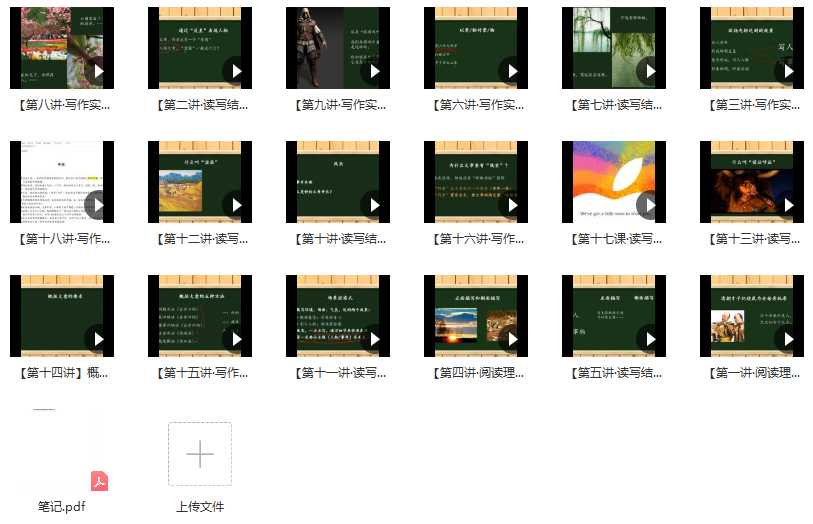Image resolution: width=813 pixels, height=524 pixels.
Task: Play the 第三讲 video
Action: [x=787, y=71]
